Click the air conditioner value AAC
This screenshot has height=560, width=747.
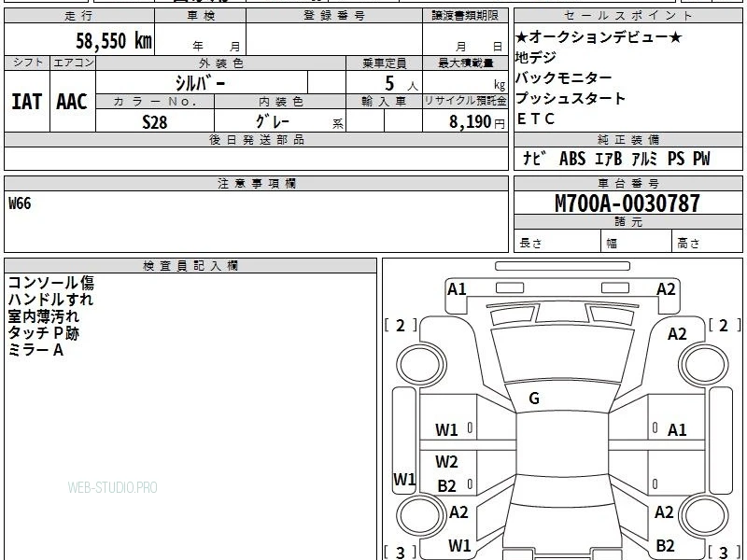72,102
